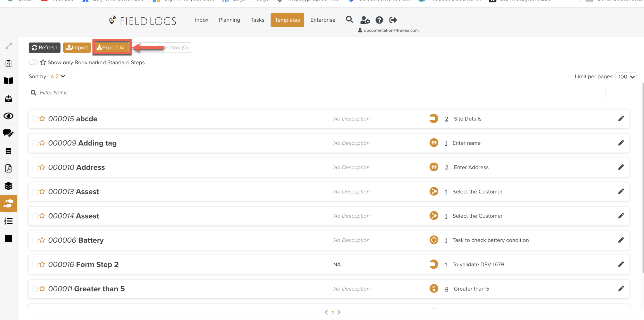Click the Export All button
The width and height of the screenshot is (644, 320).
pyautogui.click(x=112, y=47)
